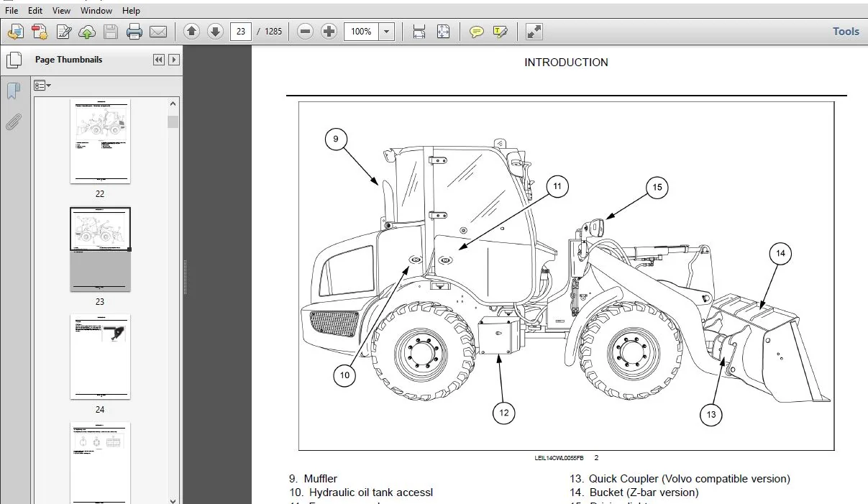Open the Attachments paperclip panel
This screenshot has width=868, height=504.
click(13, 122)
